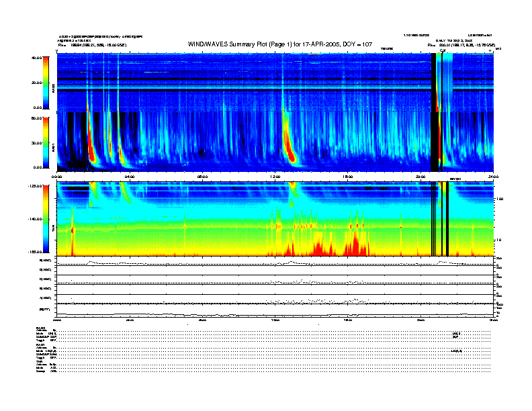Click the -140.00 label on TNR scale
This screenshot has height=411, width=532.
pyautogui.click(x=36, y=219)
